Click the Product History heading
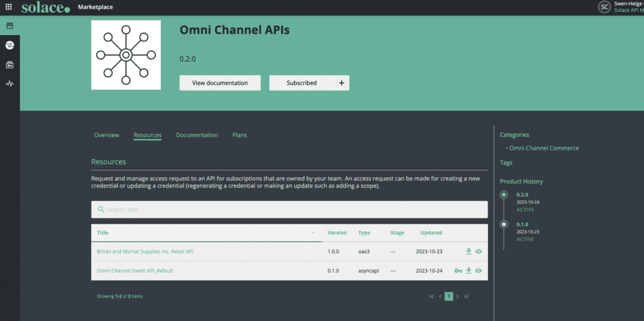 (x=521, y=182)
